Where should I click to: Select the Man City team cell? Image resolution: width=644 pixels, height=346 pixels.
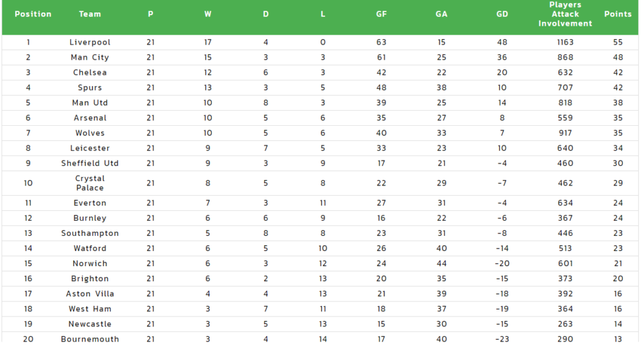pyautogui.click(x=90, y=57)
